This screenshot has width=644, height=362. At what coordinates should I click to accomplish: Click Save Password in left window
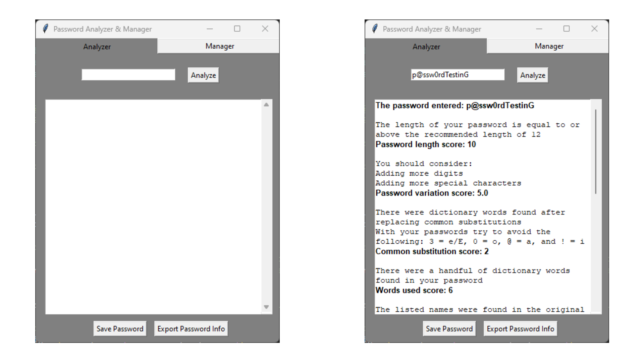point(120,329)
